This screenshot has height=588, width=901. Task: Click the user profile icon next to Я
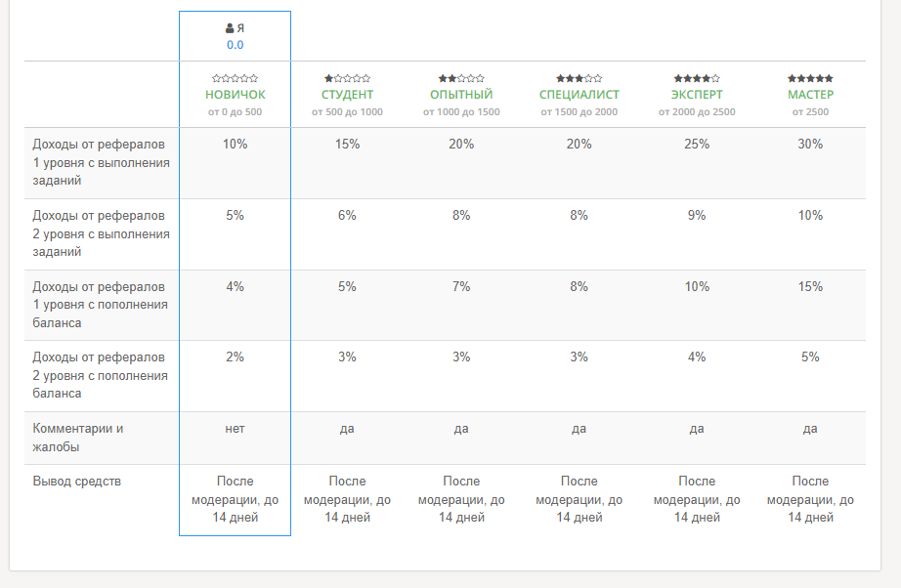230,28
